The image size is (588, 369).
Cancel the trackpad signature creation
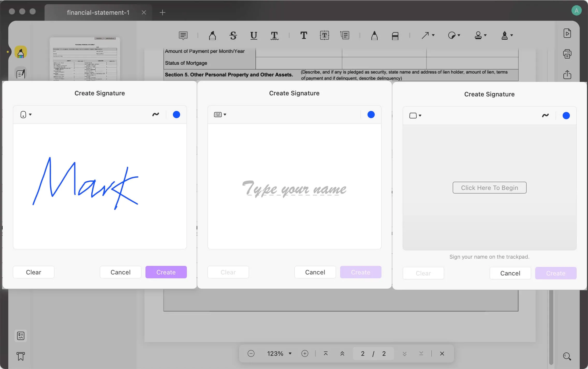coord(510,273)
